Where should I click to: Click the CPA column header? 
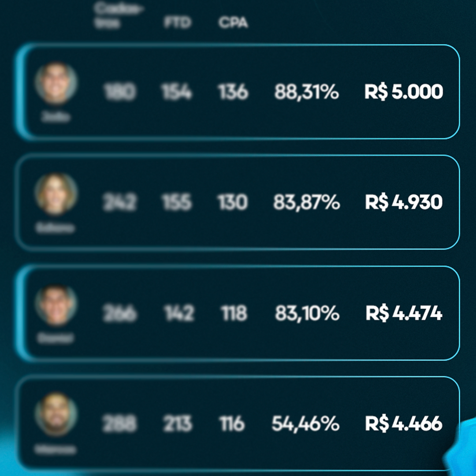coord(233,23)
